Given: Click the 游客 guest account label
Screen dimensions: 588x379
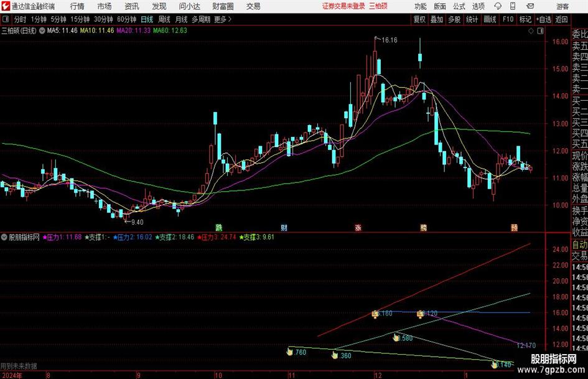Looking at the screenshot, I should pos(562,6).
